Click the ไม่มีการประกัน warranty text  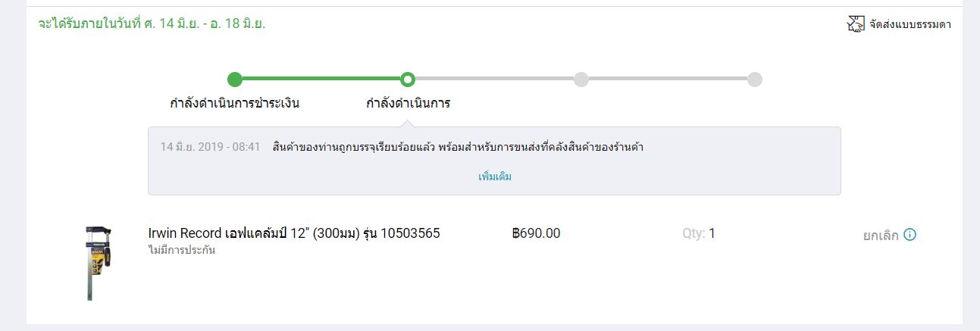pos(182,250)
